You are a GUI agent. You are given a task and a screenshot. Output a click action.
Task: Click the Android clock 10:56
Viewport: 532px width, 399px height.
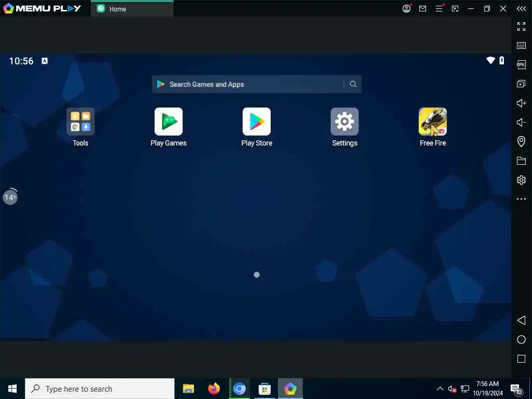(21, 61)
